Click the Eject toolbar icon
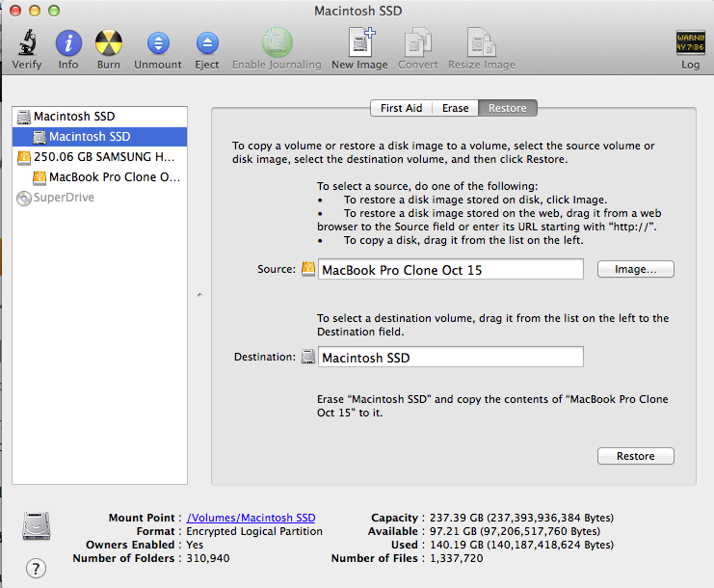 [x=207, y=43]
